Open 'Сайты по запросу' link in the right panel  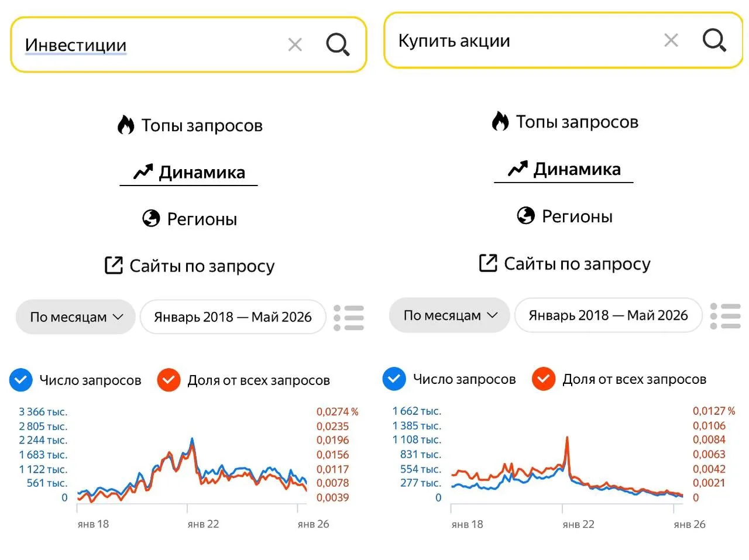point(564,264)
